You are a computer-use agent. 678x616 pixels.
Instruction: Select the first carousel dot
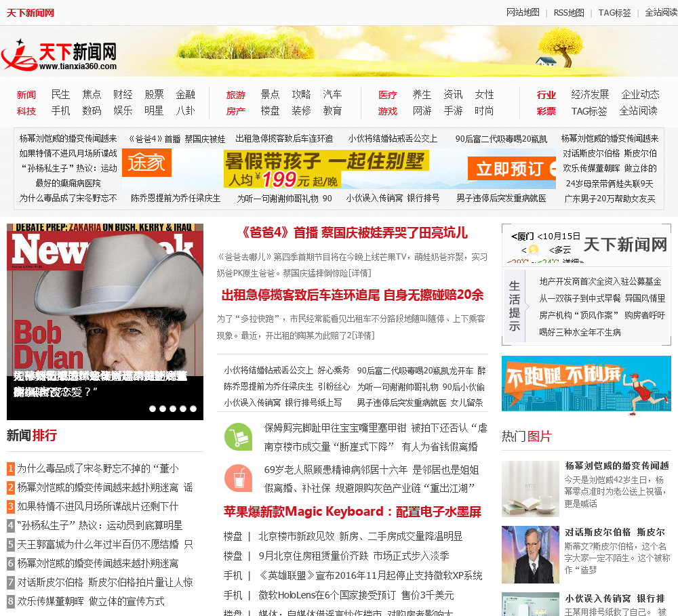(152, 409)
